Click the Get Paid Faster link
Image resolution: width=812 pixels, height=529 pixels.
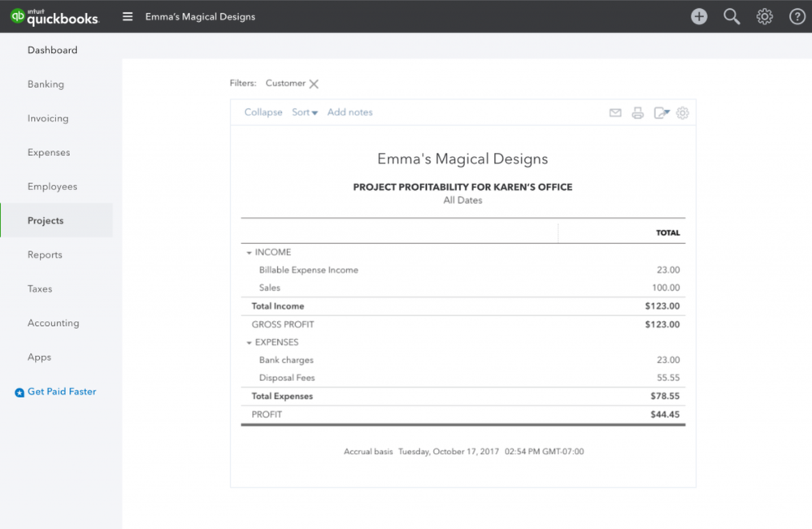tap(62, 392)
